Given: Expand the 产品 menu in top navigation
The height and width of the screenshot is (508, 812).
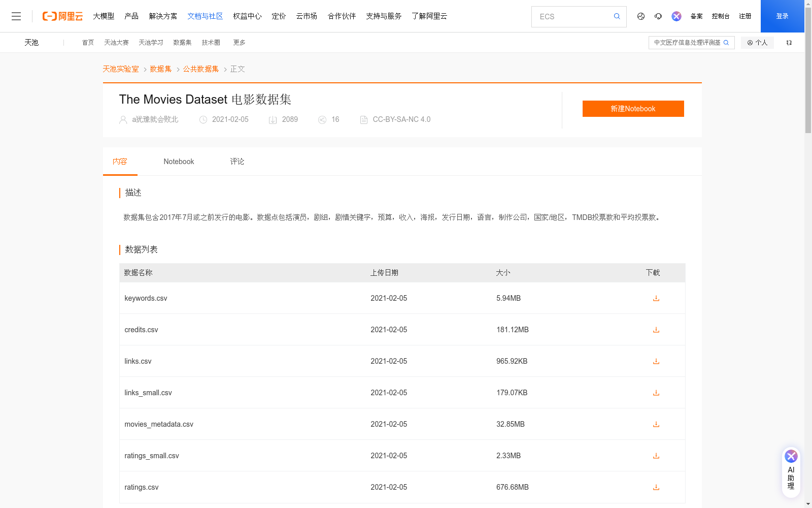Looking at the screenshot, I should click(x=131, y=16).
